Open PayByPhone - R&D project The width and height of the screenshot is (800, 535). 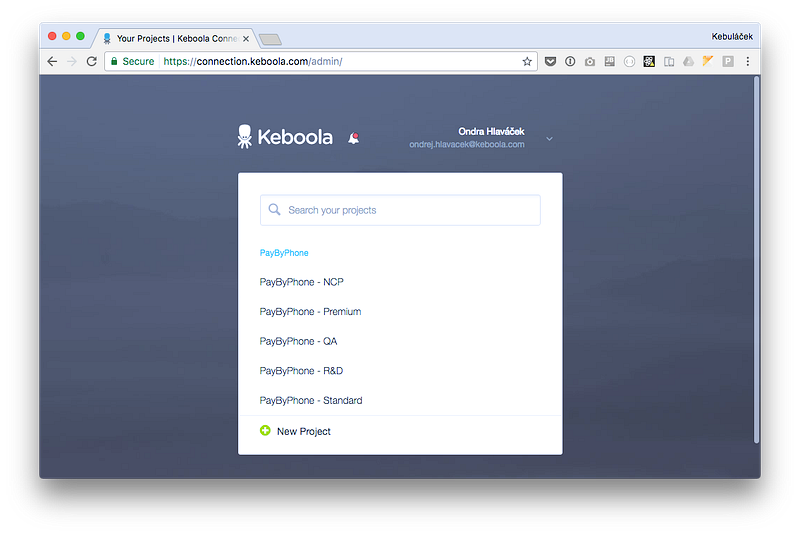[x=301, y=371]
